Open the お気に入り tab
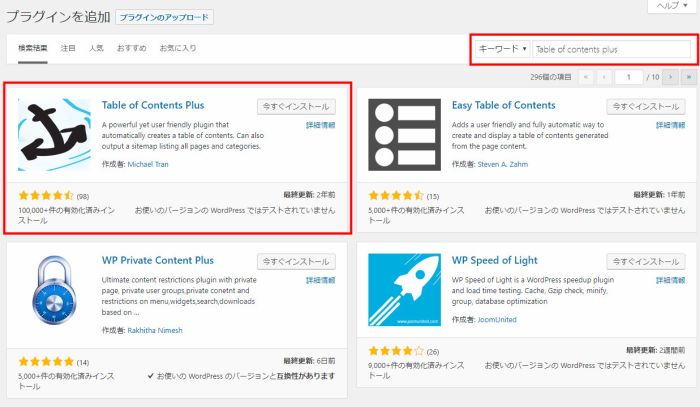Viewport: 700px width, 407px height. (x=178, y=48)
